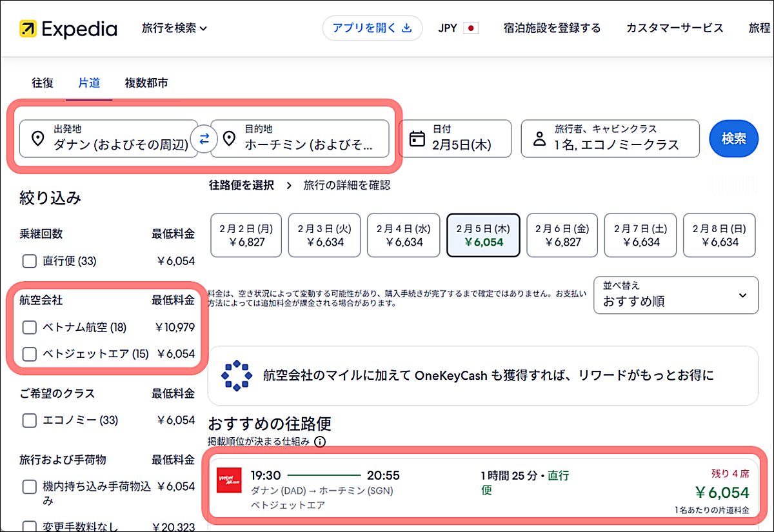Enable the 直行便 filter checkbox
This screenshot has height=532, width=774.
coord(29,261)
